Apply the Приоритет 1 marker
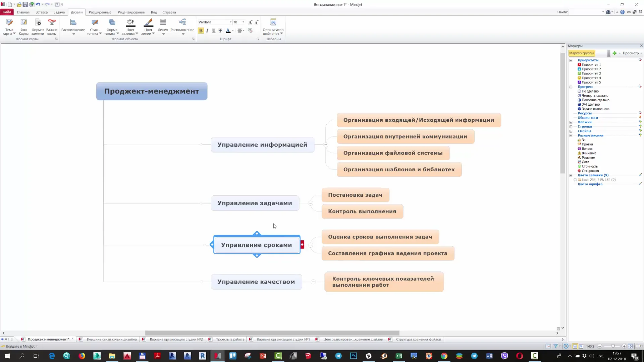Screen dimensions: 644x362 tap(591, 64)
